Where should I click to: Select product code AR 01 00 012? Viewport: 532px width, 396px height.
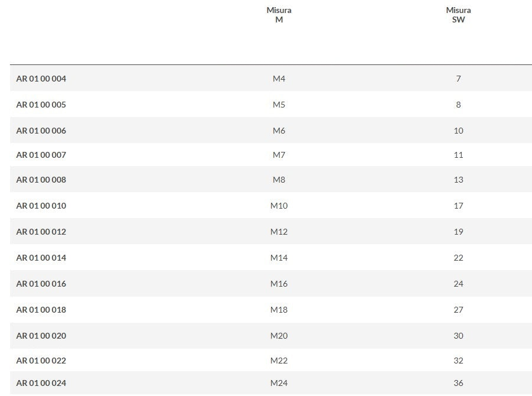click(41, 232)
